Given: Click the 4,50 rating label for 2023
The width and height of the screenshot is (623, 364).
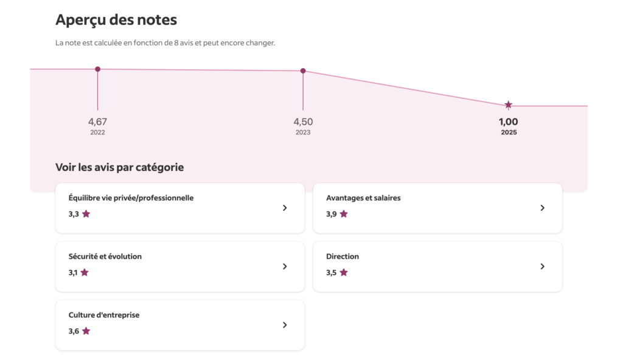Looking at the screenshot, I should (303, 122).
